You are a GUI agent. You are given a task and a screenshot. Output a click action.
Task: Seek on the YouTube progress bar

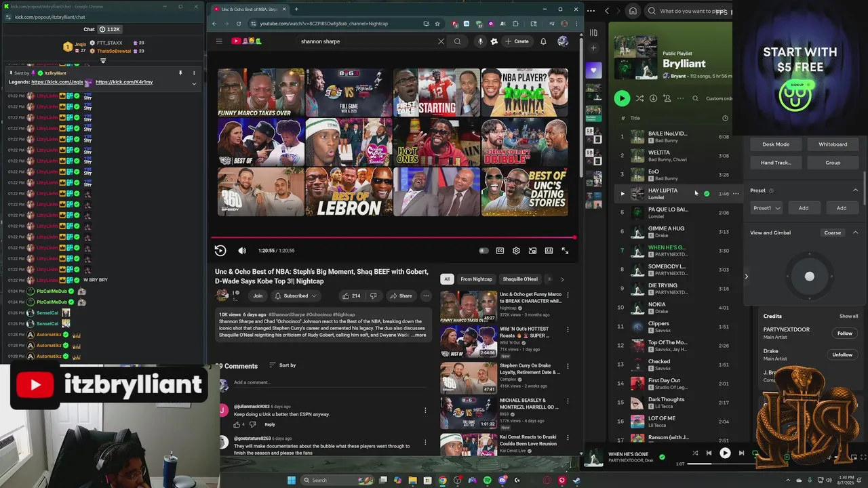[393, 237]
